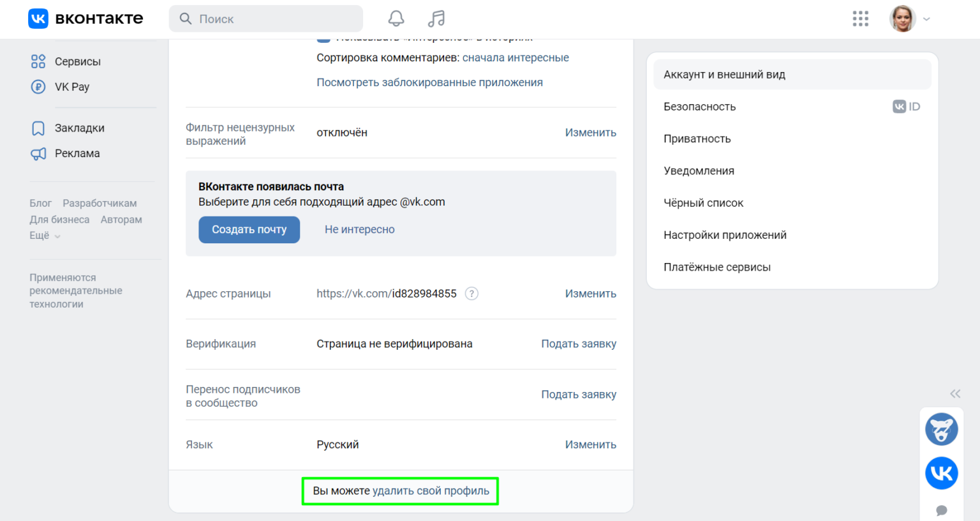This screenshot has width=980, height=521.
Task: Expand the Ещё footer dropdown
Action: (x=45, y=235)
